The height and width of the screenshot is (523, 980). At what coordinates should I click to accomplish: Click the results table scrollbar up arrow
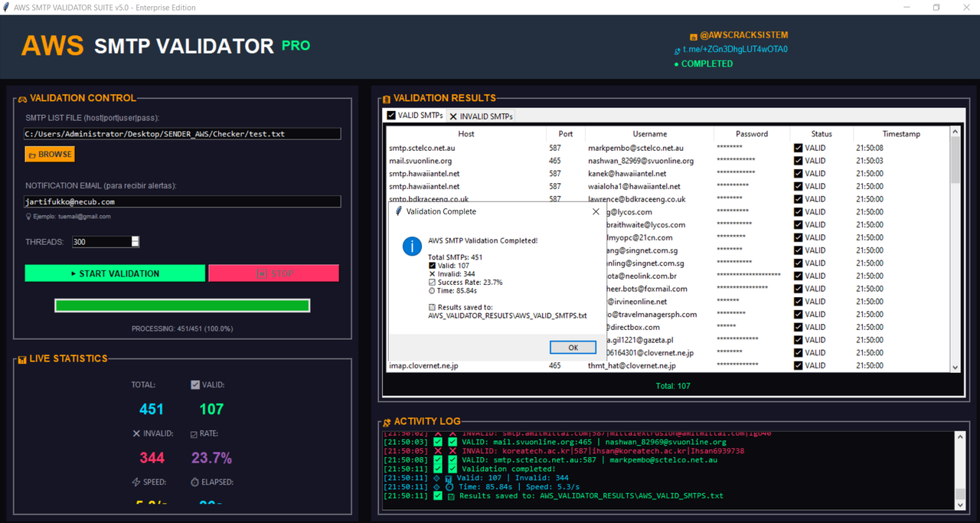click(955, 132)
